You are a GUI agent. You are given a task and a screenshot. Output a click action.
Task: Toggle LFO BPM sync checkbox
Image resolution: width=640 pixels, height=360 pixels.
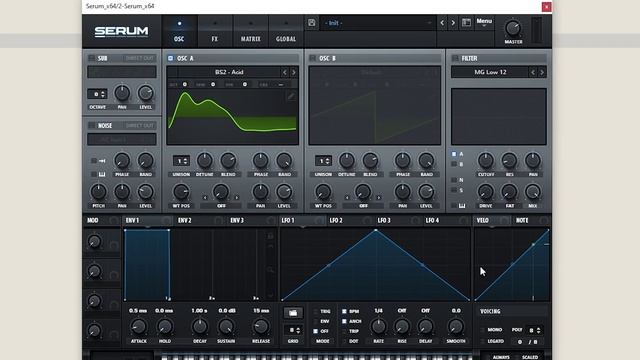[x=344, y=311]
